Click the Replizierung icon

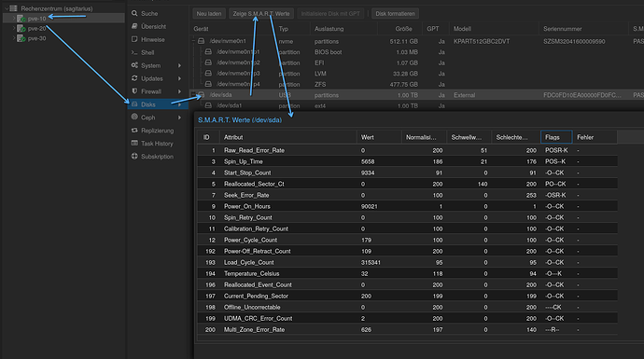[134, 130]
